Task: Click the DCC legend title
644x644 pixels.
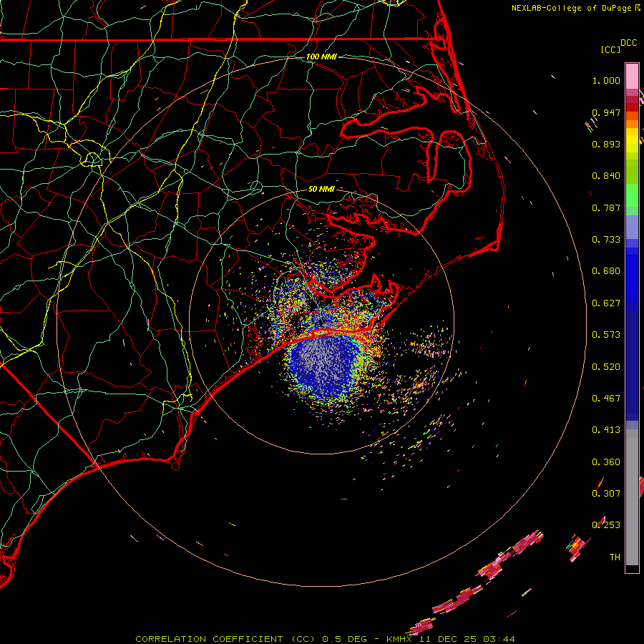Action: (628, 43)
